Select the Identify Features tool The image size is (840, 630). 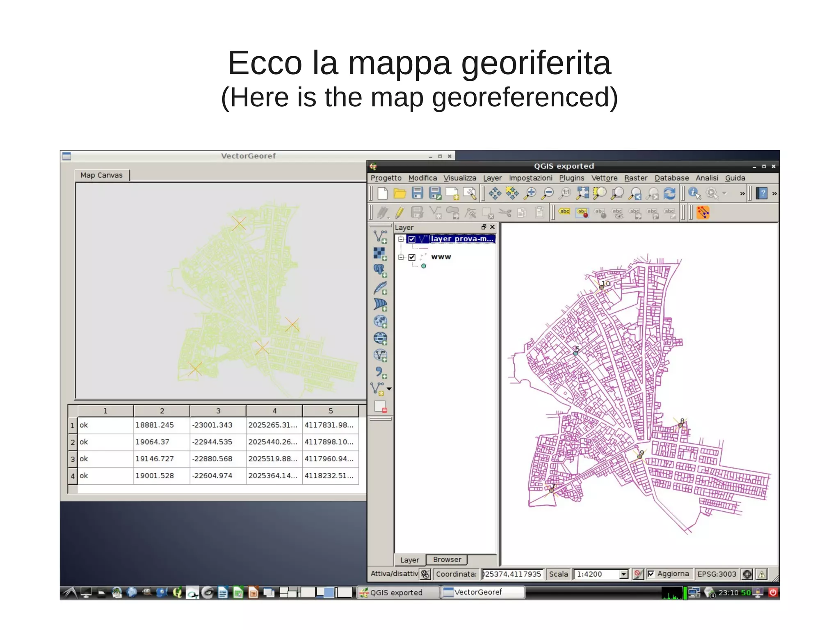click(694, 193)
